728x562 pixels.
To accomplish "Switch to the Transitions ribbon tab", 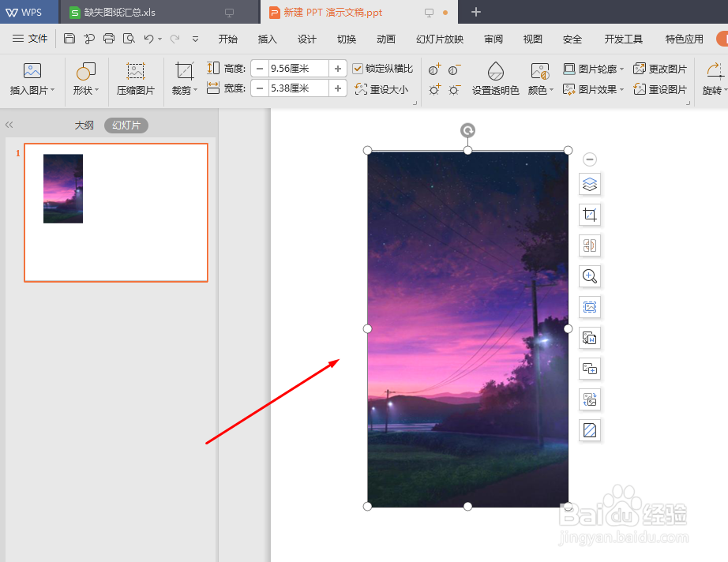I will tap(347, 39).
